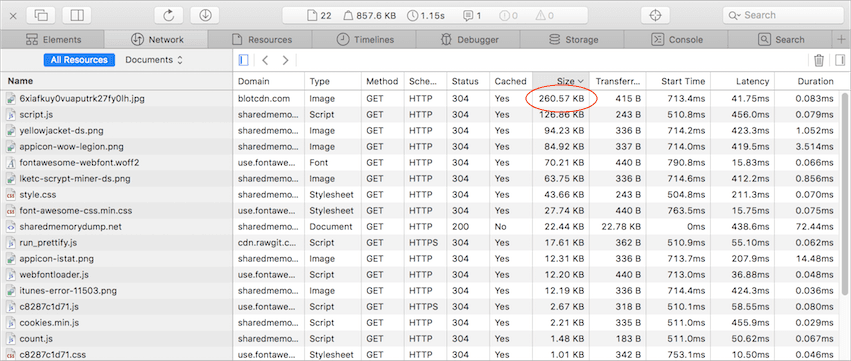Click the toolbar Search field
Viewport: 851px width, 361px height.
pos(782,16)
